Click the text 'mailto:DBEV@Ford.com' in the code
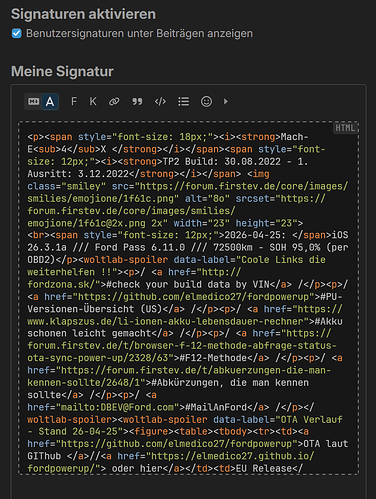 pos(118,407)
